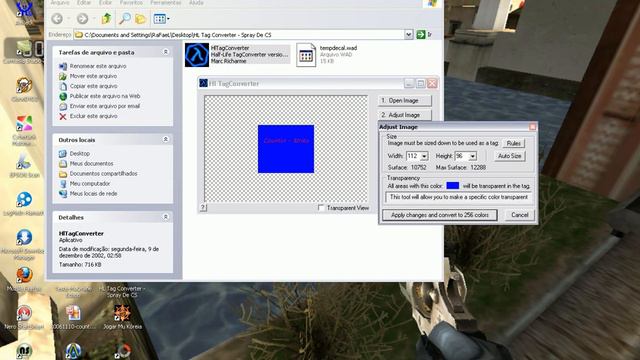The width and height of the screenshot is (640, 360).
Task: Open the ns shortcut desktop icon
Action: 24,351
